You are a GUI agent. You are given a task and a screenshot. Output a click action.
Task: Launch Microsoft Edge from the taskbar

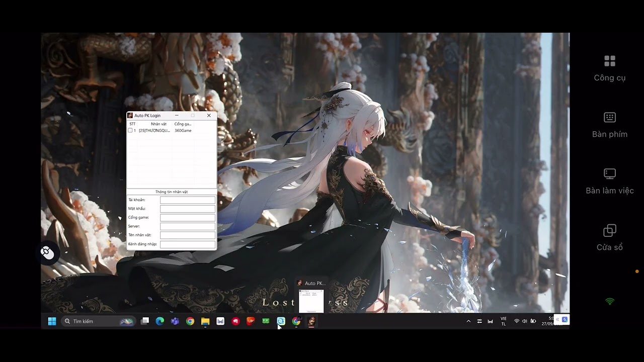pyautogui.click(x=160, y=321)
